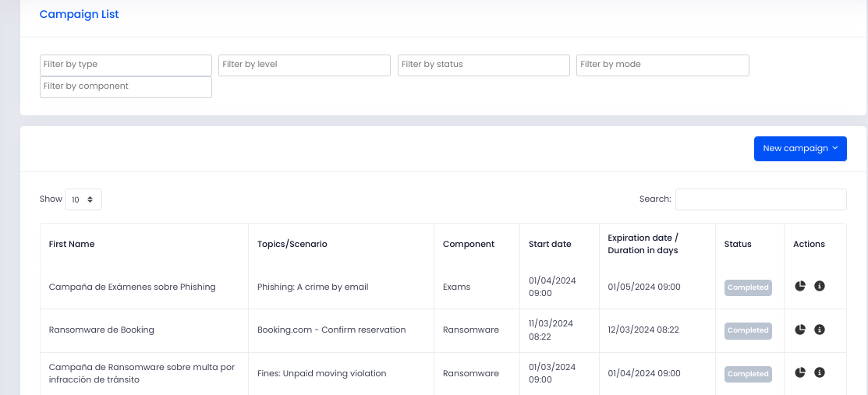Sort by the Status column header
868x395 pixels.
tap(738, 244)
